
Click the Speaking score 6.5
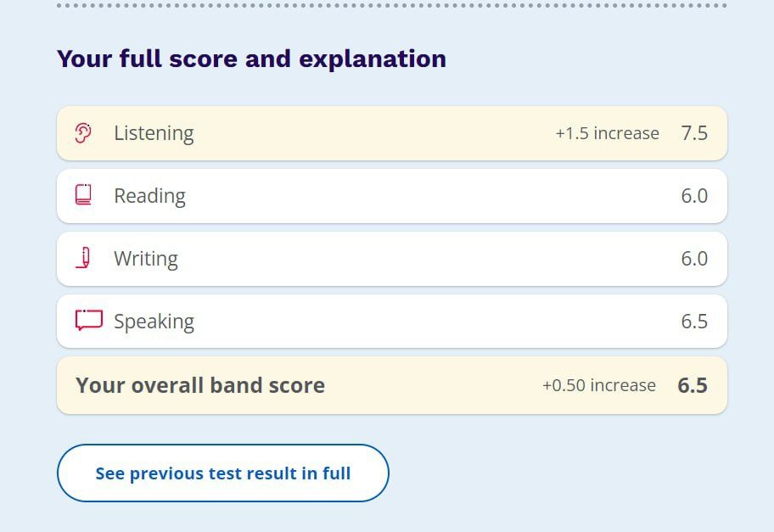point(694,322)
